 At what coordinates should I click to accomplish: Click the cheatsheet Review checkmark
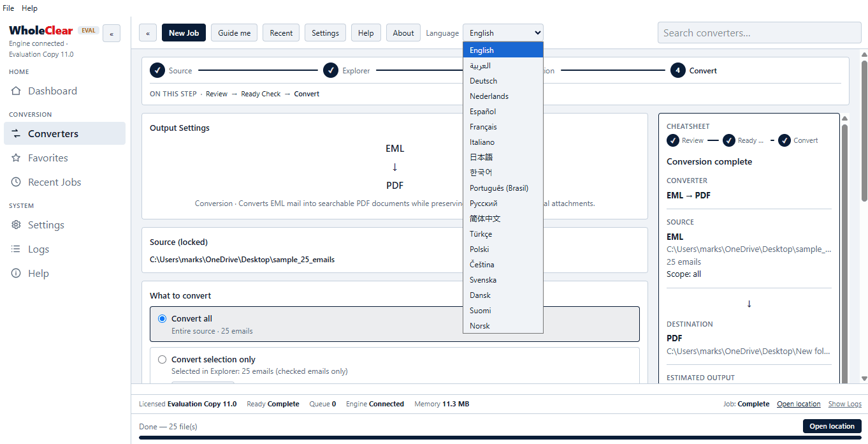click(x=673, y=140)
